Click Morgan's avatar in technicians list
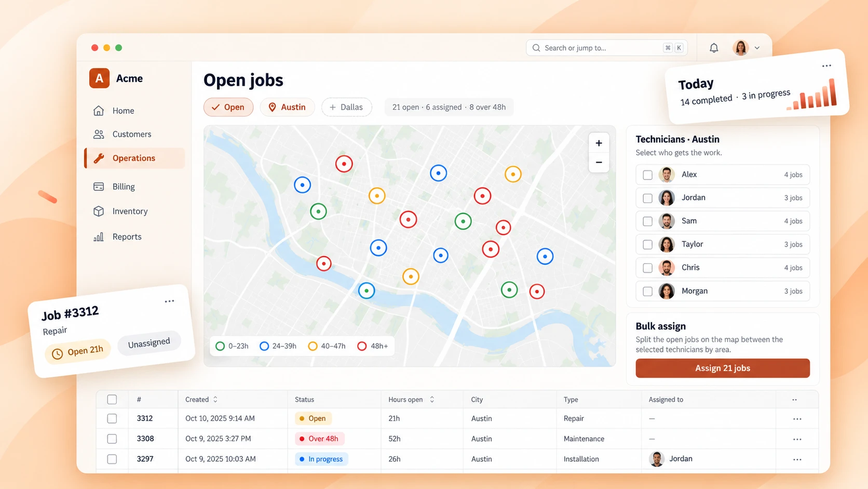This screenshot has height=489, width=868. click(x=667, y=291)
